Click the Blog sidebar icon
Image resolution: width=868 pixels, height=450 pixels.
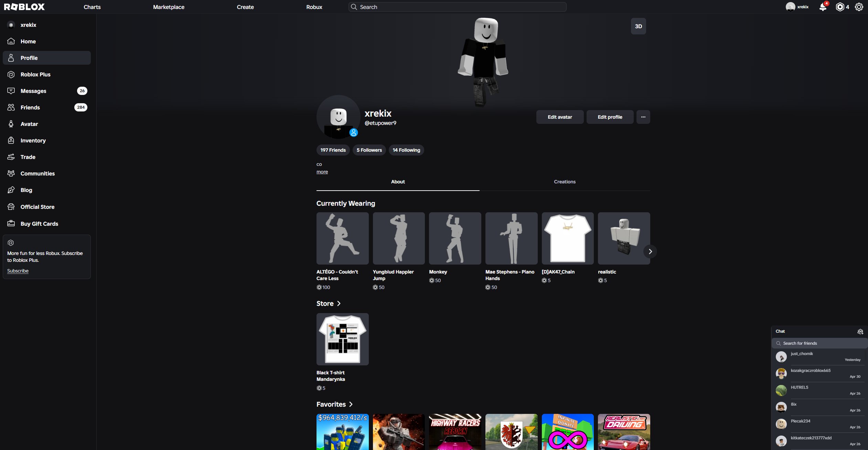(11, 190)
